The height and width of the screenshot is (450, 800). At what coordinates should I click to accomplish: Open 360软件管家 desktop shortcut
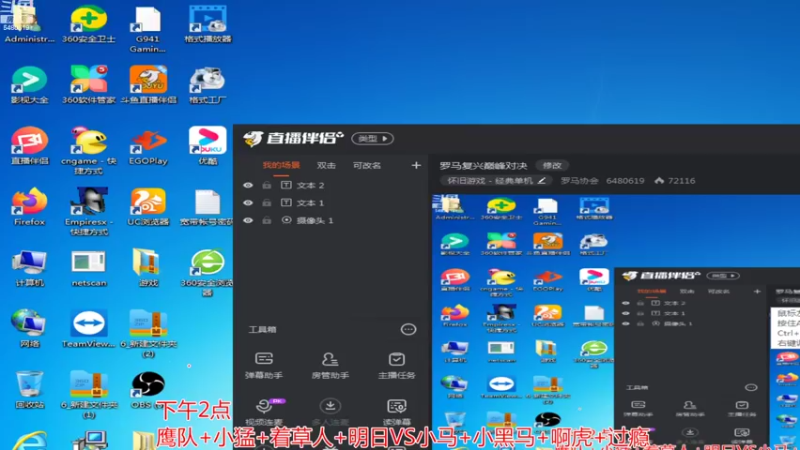pyautogui.click(x=89, y=85)
